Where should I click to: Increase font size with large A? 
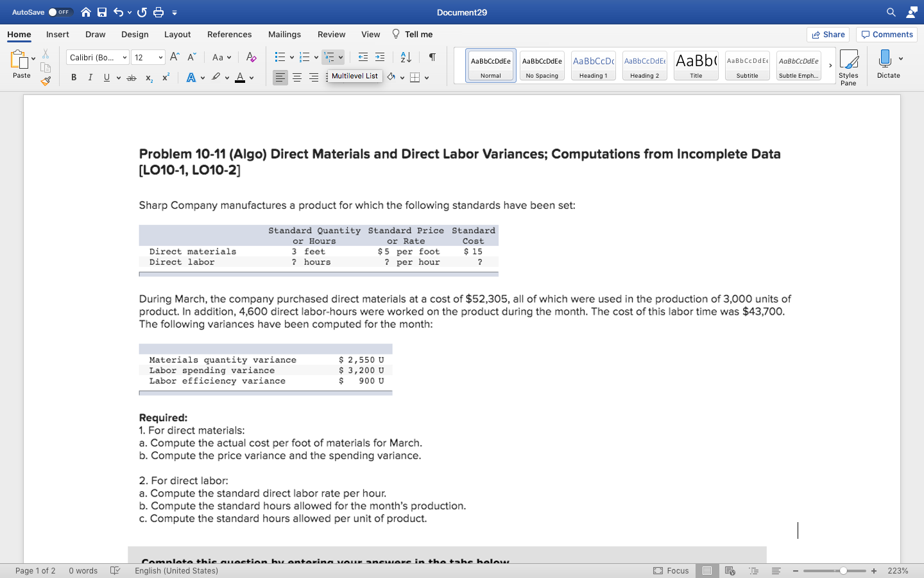coord(175,57)
